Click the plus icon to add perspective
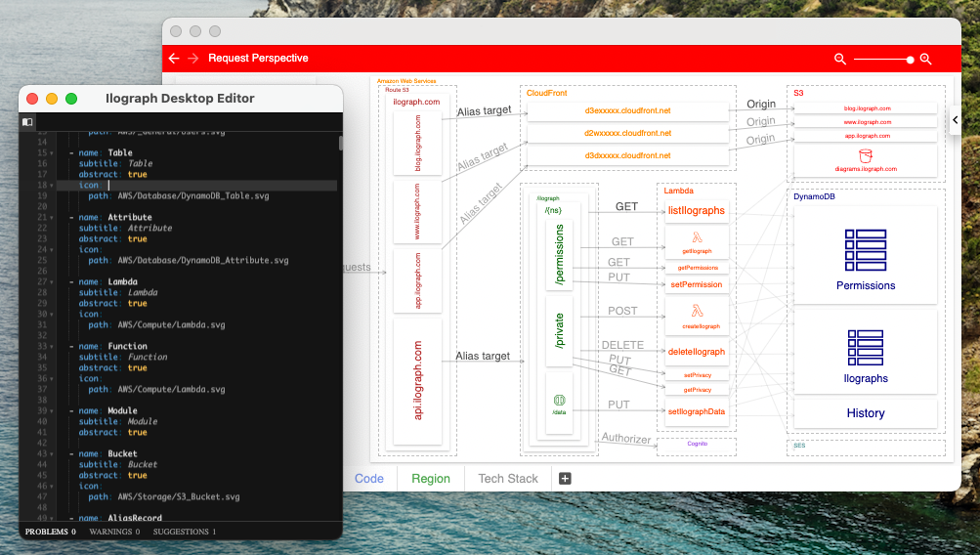Image resolution: width=980 pixels, height=555 pixels. point(565,479)
